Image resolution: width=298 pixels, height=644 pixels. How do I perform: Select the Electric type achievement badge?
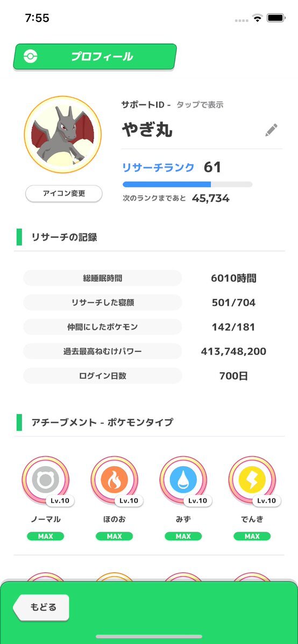tap(252, 480)
